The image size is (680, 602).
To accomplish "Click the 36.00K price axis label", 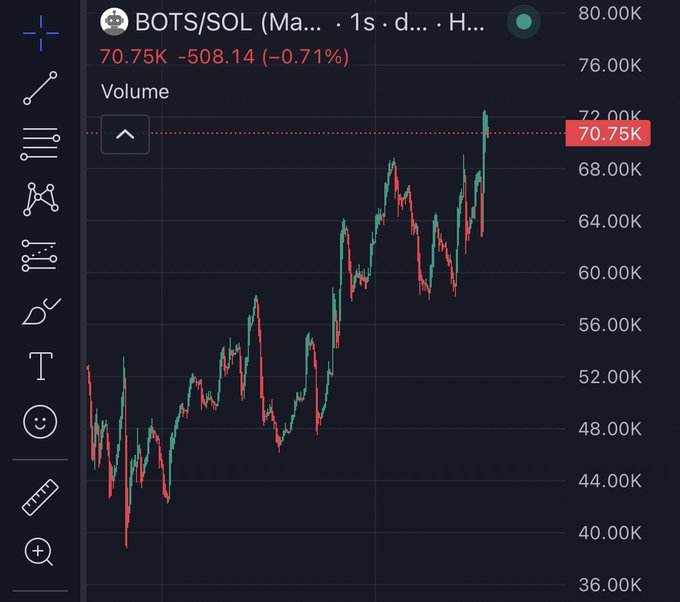I will coord(610,585).
